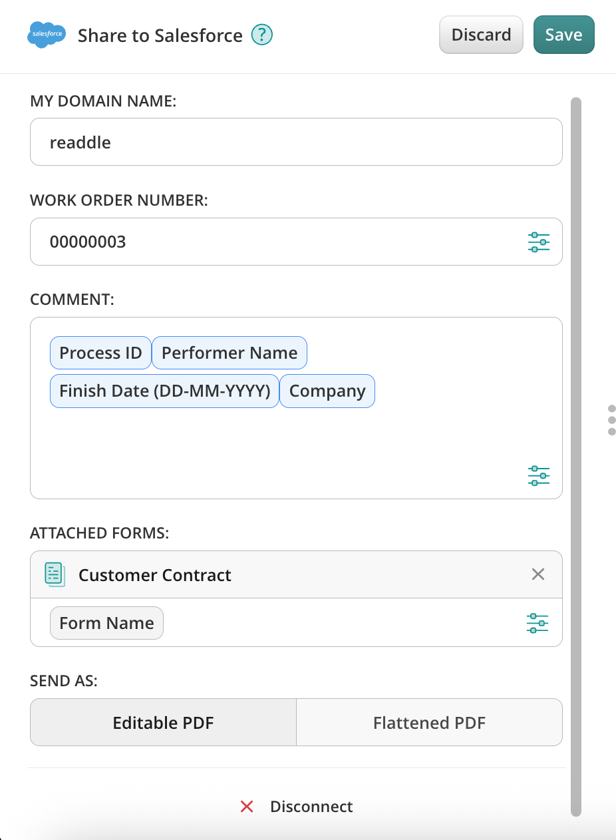This screenshot has width=616, height=840.
Task: Open variable picker in Comment box
Action: click(538, 476)
